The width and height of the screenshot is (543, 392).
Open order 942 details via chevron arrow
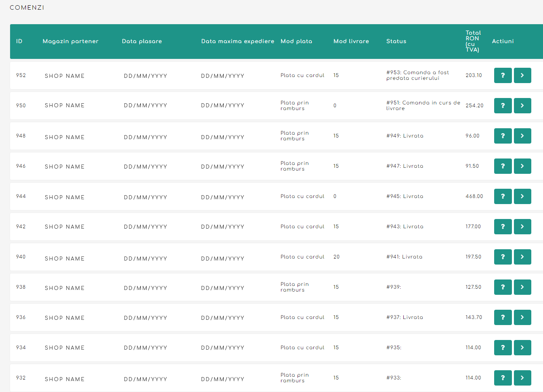522,227
